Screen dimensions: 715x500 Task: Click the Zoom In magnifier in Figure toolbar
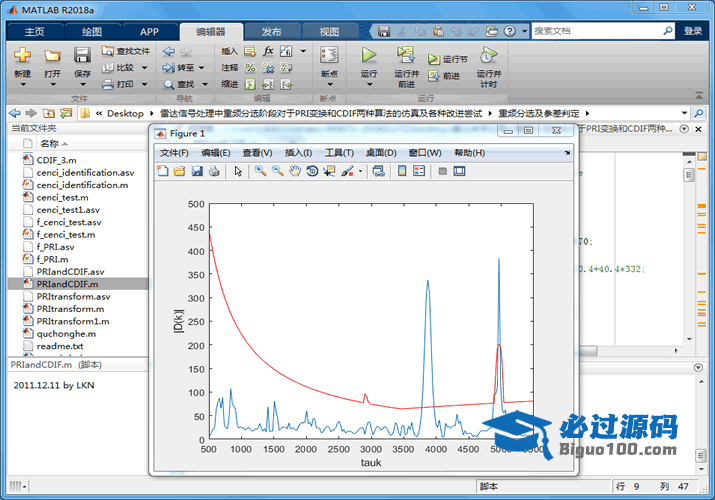(260, 171)
